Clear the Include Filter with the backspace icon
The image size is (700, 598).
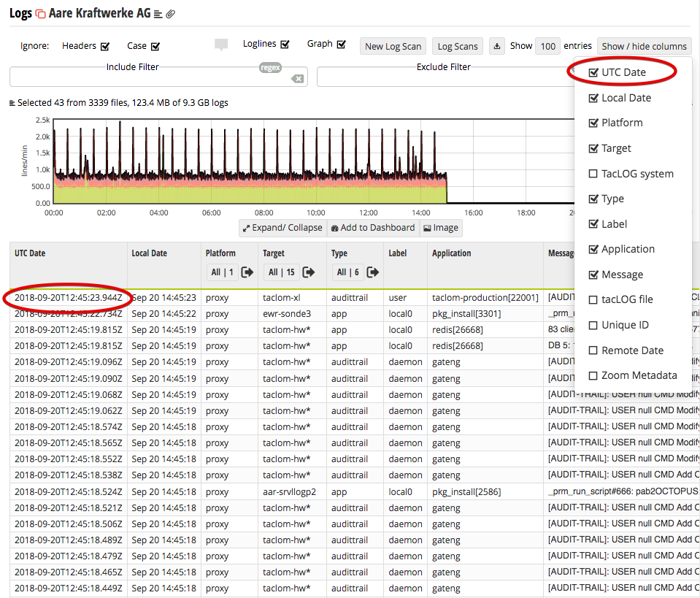[297, 79]
